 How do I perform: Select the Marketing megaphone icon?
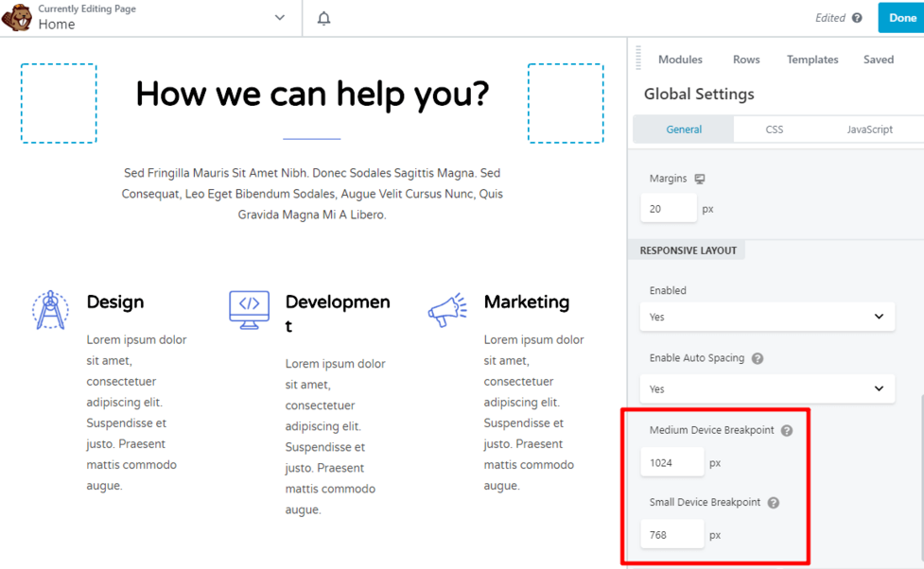click(447, 309)
